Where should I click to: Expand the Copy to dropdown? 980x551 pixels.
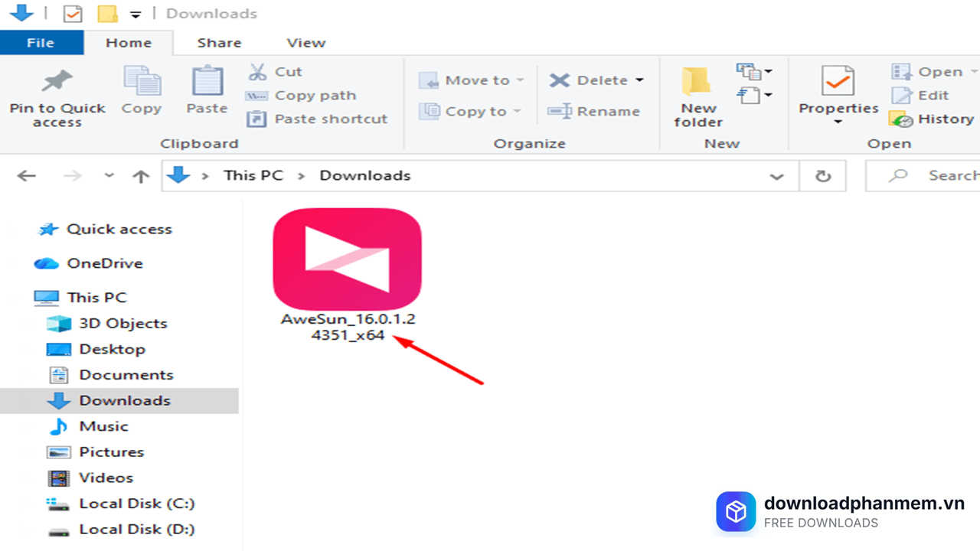click(x=517, y=112)
